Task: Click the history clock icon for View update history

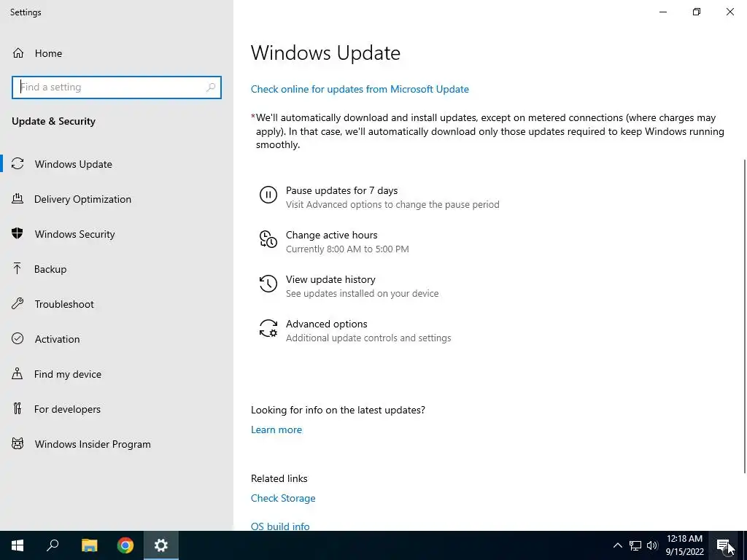Action: pos(268,284)
